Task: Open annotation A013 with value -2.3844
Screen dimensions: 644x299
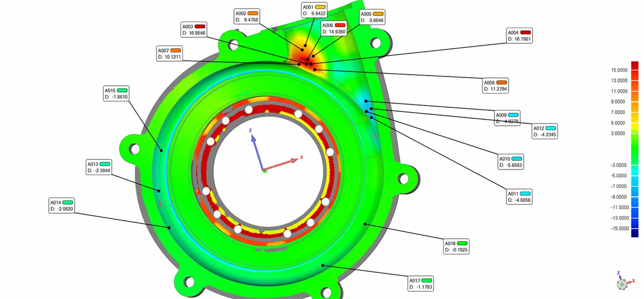Action: tap(99, 167)
